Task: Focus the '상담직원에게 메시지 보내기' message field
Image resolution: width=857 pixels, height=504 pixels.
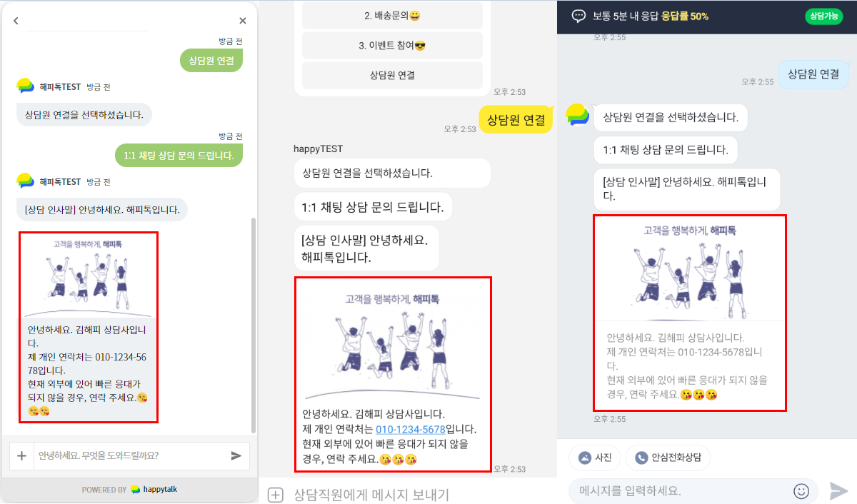Action: 371,495
